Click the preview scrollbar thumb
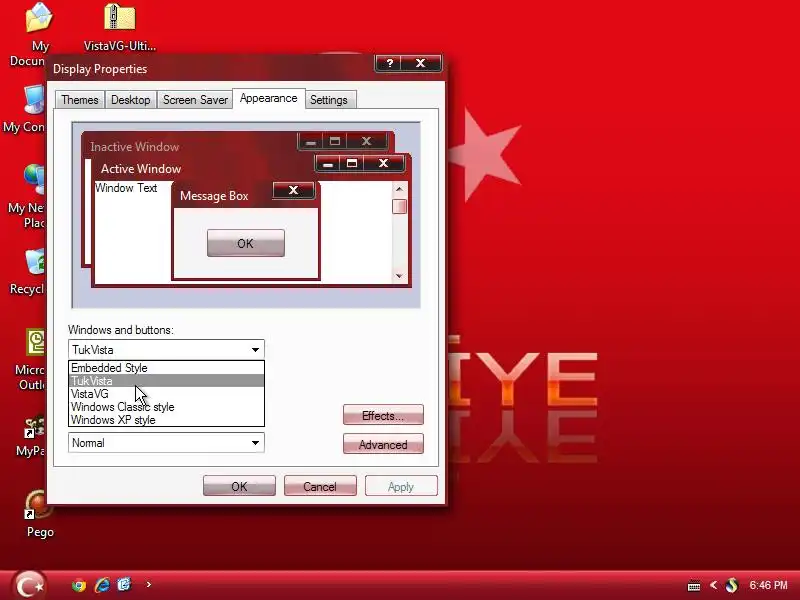This screenshot has height=600, width=800. pos(399,207)
